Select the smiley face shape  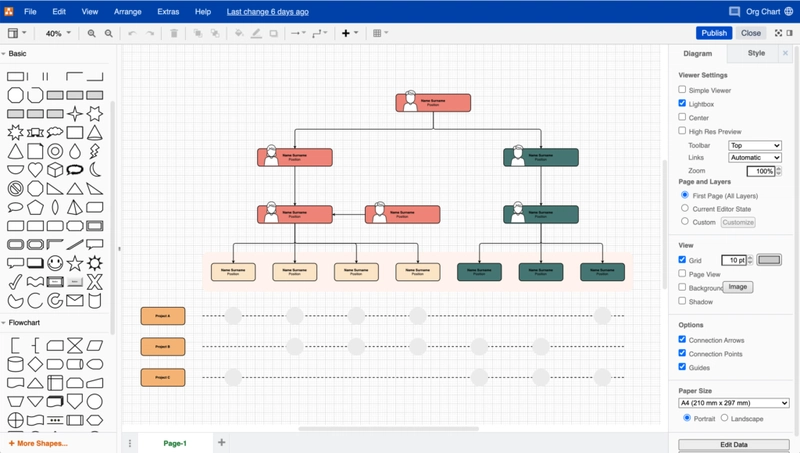(x=55, y=263)
